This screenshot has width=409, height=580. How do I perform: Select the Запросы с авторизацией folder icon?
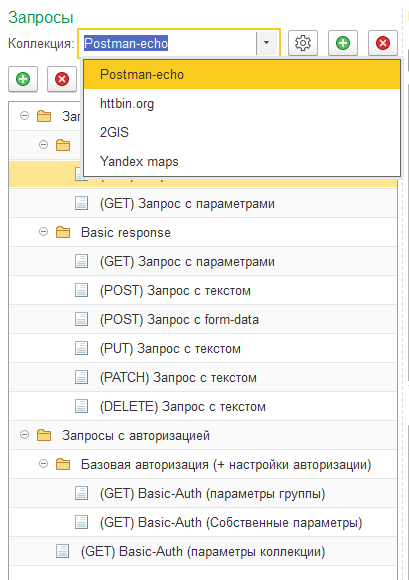click(x=44, y=435)
